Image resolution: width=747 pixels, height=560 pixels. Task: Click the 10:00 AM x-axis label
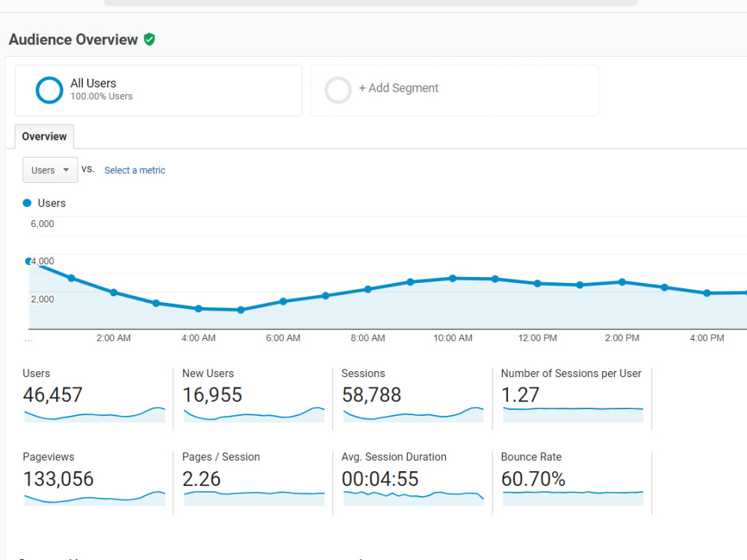453,338
